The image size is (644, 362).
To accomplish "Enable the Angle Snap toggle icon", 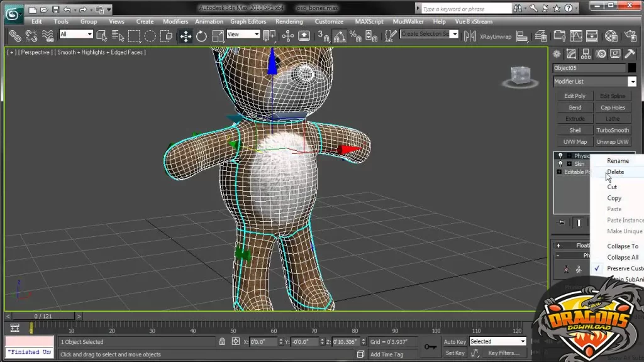I will (x=341, y=36).
